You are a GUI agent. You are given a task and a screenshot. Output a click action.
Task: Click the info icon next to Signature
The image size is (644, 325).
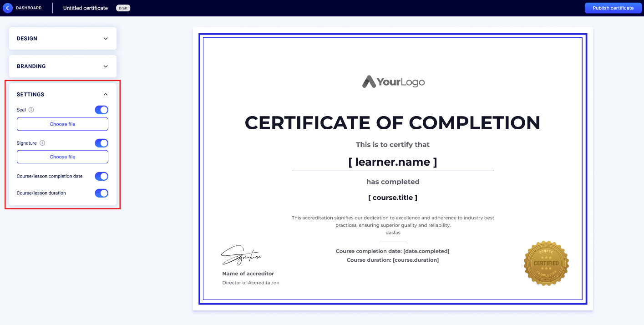[x=42, y=143]
